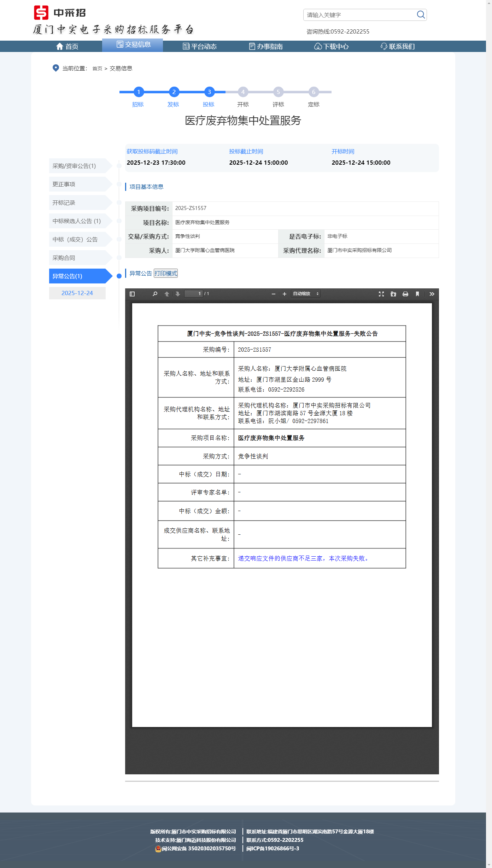The width and height of the screenshot is (492, 868).
Task: Go to next page arrow in PDF viewer
Action: click(178, 294)
